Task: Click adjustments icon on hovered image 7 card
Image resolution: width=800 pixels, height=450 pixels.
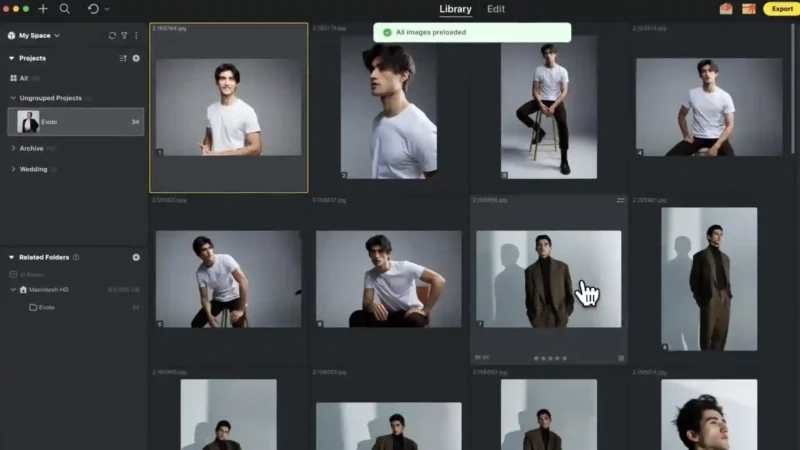Action: click(x=620, y=201)
